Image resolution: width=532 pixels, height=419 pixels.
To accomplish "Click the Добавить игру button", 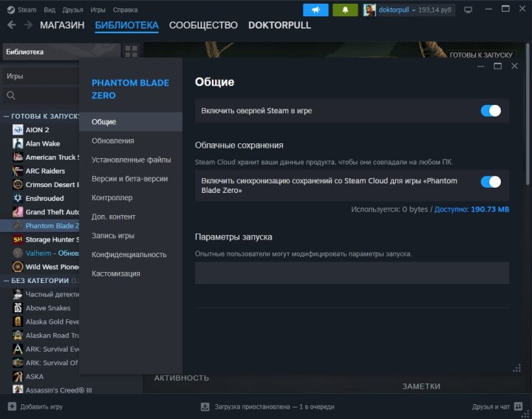I will [x=35, y=406].
